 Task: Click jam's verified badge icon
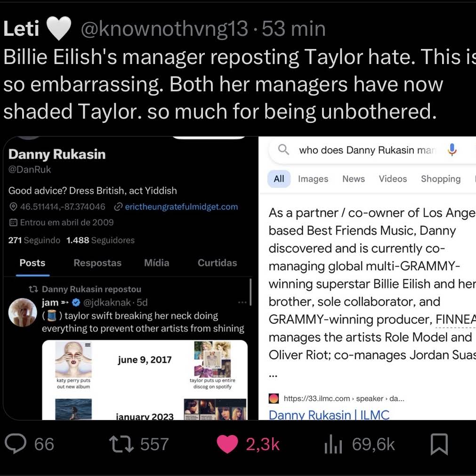point(75,302)
